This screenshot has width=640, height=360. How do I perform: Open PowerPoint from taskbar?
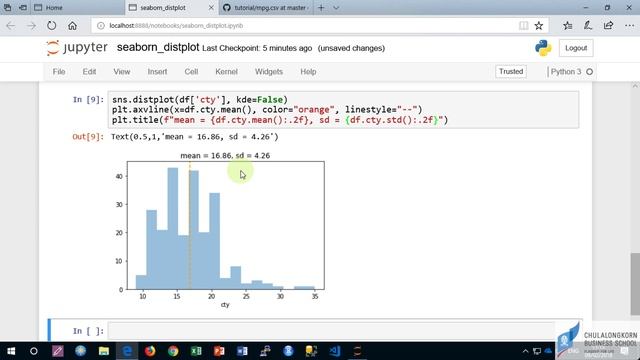(x=219, y=351)
